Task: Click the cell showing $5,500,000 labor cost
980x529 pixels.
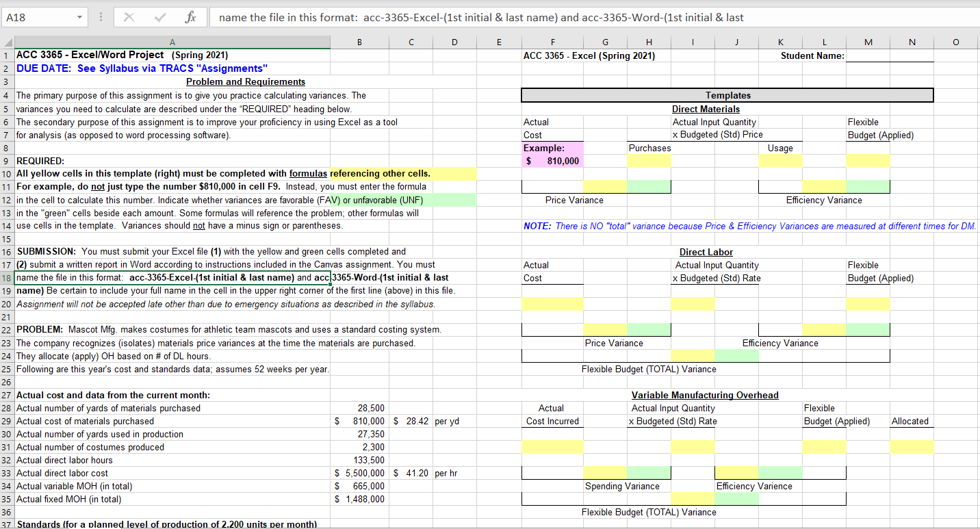Action: pos(358,473)
